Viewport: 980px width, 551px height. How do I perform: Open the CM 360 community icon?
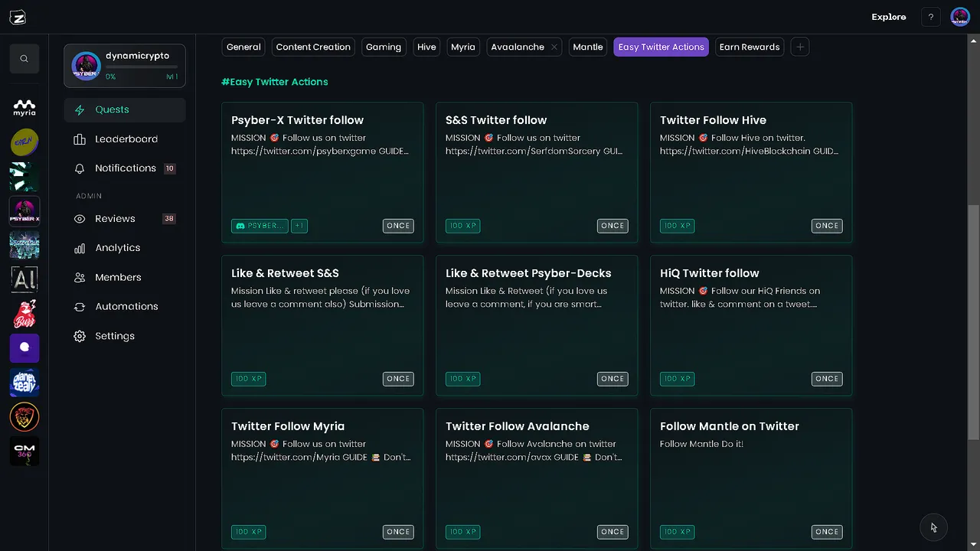tap(24, 452)
